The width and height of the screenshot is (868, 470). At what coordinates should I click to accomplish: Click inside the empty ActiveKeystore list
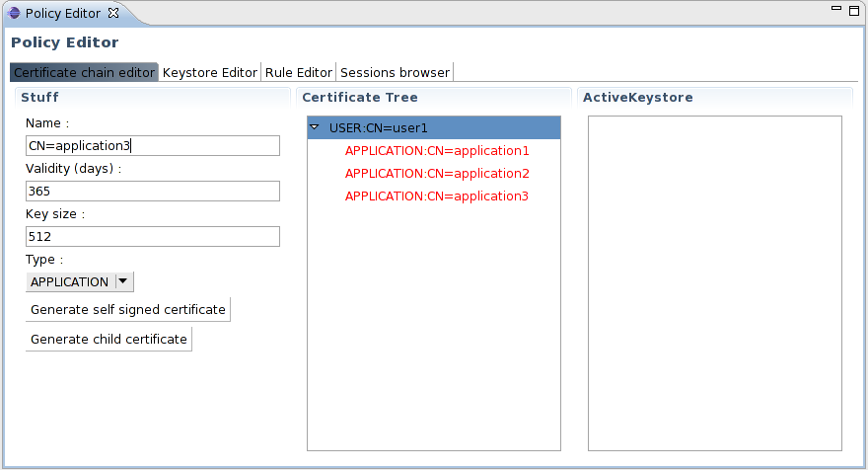(x=714, y=282)
